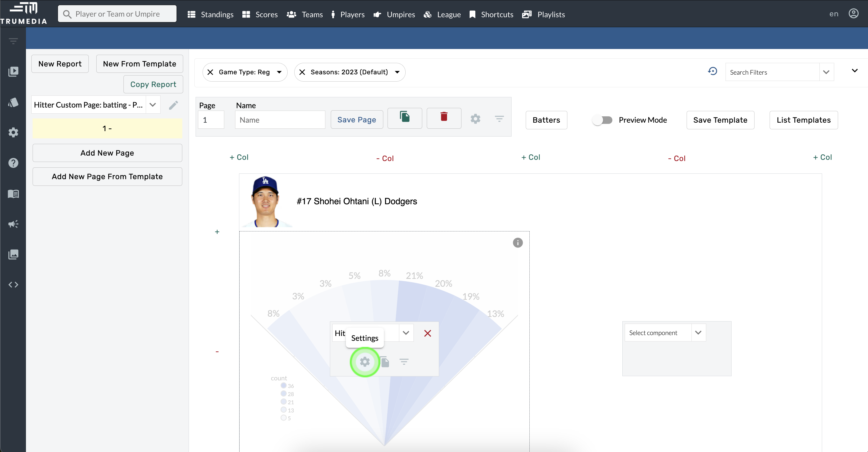868x452 pixels.
Task: Click the Scores navigation icon
Action: (246, 15)
